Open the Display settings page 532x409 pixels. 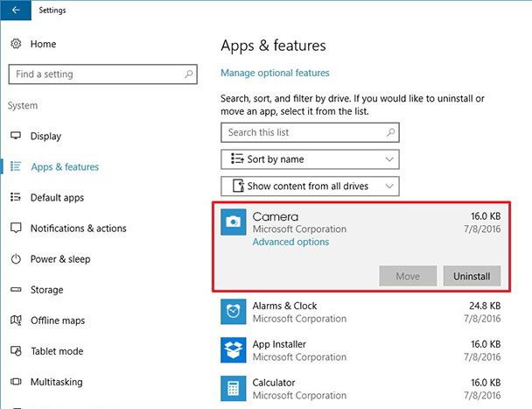click(45, 137)
